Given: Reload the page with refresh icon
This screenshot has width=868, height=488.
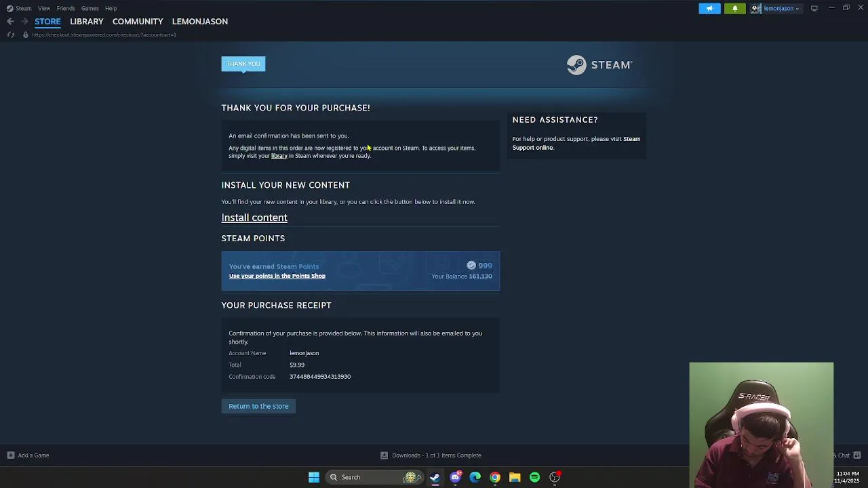Looking at the screenshot, I should tap(10, 35).
